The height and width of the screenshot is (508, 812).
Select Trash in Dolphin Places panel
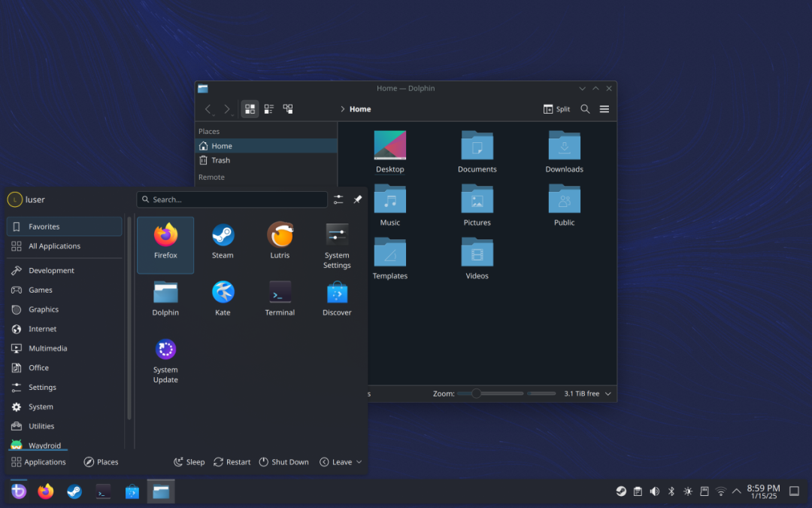[x=266, y=160]
